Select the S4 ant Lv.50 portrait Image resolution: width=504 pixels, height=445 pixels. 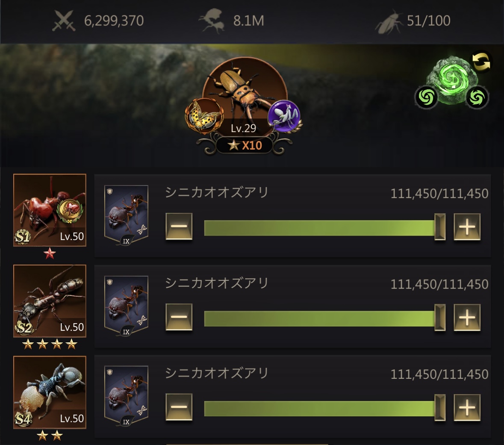click(50, 392)
